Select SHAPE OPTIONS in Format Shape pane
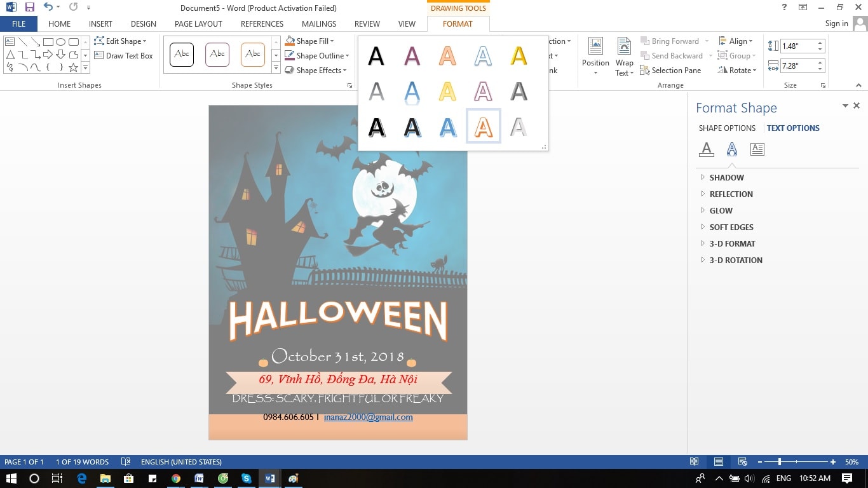Screen dimensions: 868x488 [x=727, y=128]
